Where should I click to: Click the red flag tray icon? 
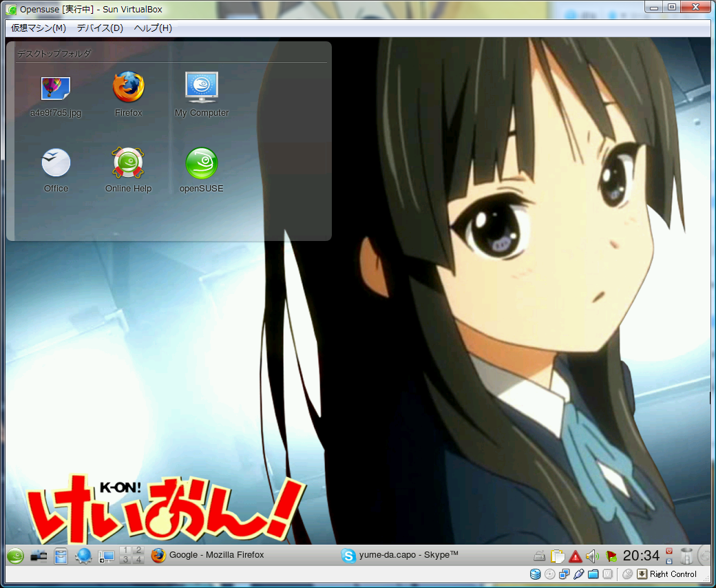(611, 556)
